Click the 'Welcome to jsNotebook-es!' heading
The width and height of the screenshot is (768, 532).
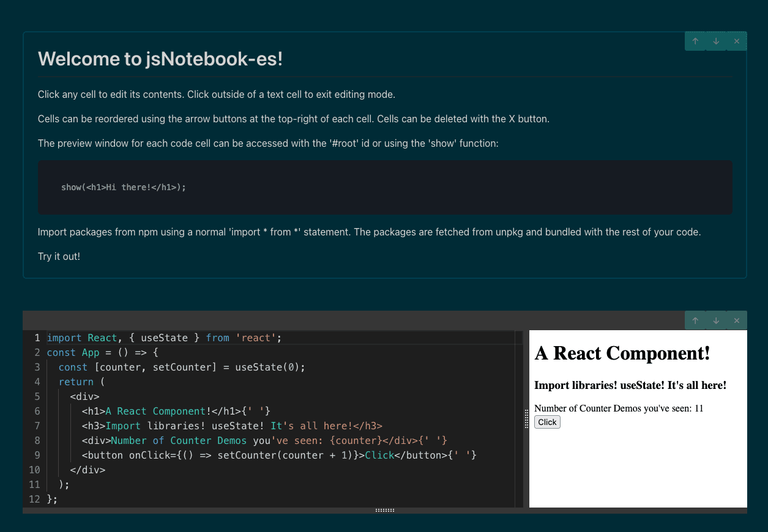160,59
